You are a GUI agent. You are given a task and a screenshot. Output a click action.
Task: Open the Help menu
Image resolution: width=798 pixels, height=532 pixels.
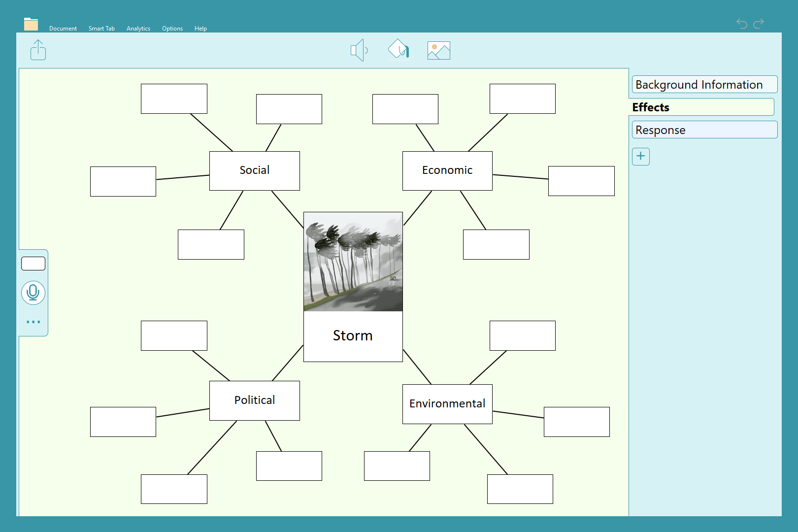click(x=200, y=29)
